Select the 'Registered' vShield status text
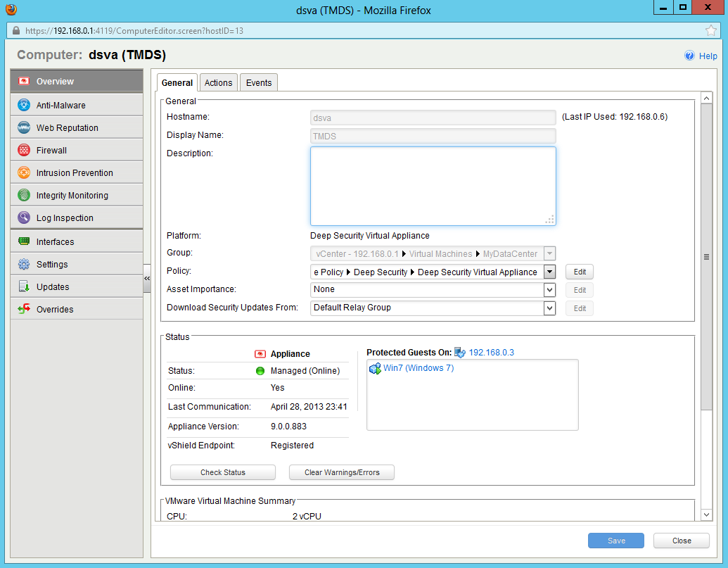 point(292,446)
